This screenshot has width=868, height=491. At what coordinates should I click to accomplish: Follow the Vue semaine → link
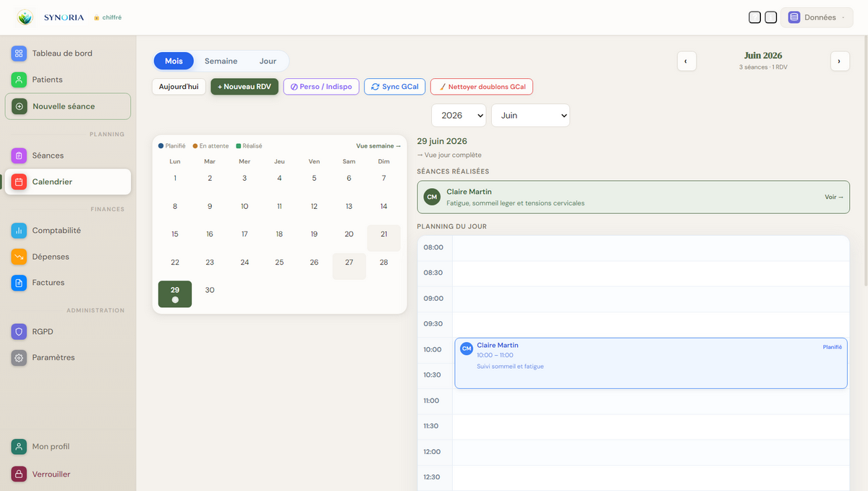[x=378, y=146]
